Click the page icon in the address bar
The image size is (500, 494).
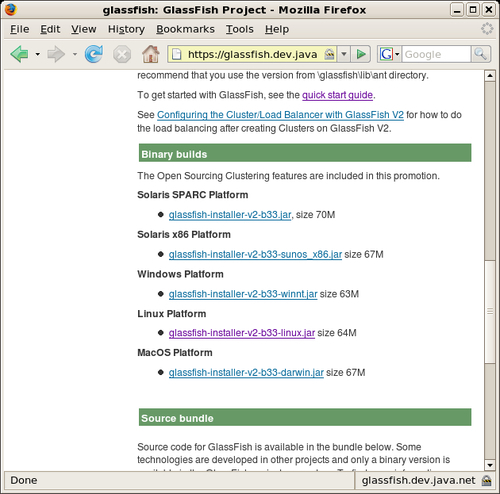point(177,54)
